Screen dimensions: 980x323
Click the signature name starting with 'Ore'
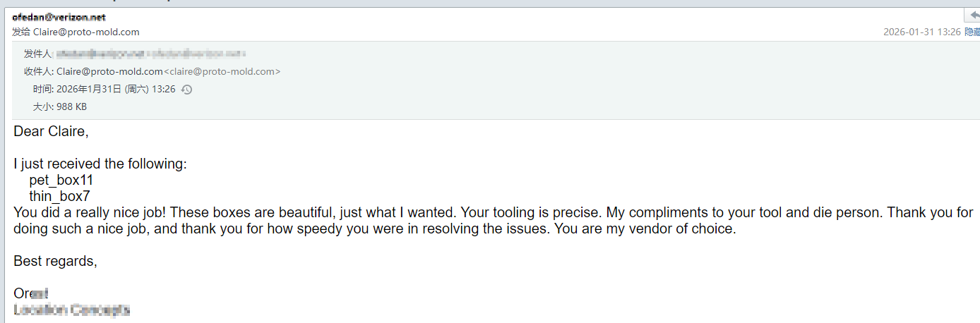31,293
